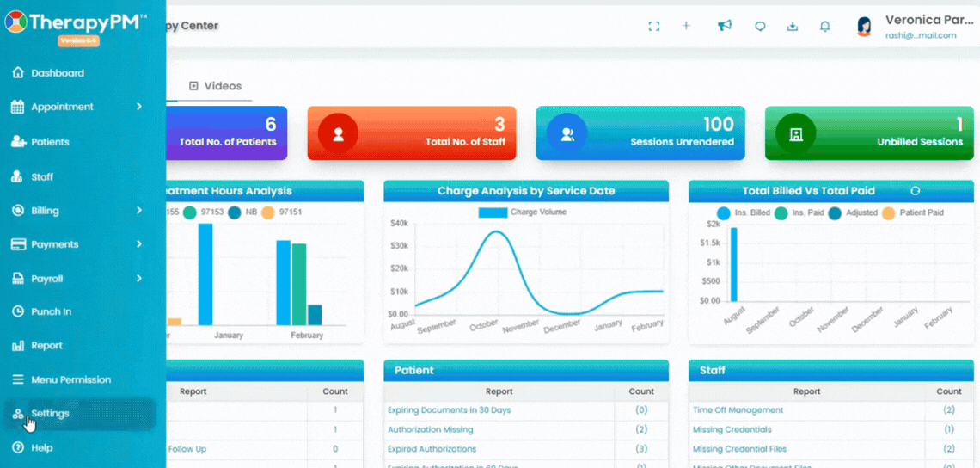Image resolution: width=980 pixels, height=468 pixels.
Task: Open Authorization Missing patient report
Action: click(x=430, y=430)
